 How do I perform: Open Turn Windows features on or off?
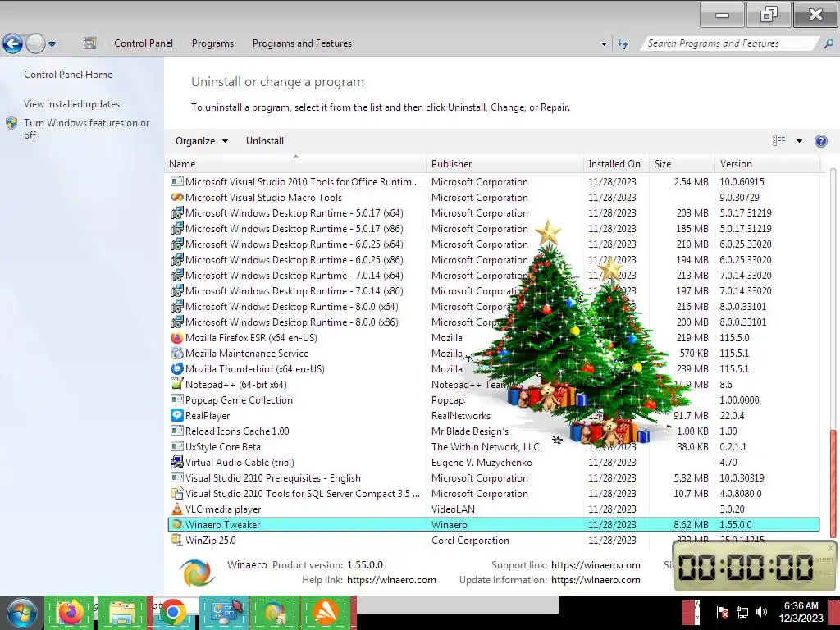[x=87, y=129]
